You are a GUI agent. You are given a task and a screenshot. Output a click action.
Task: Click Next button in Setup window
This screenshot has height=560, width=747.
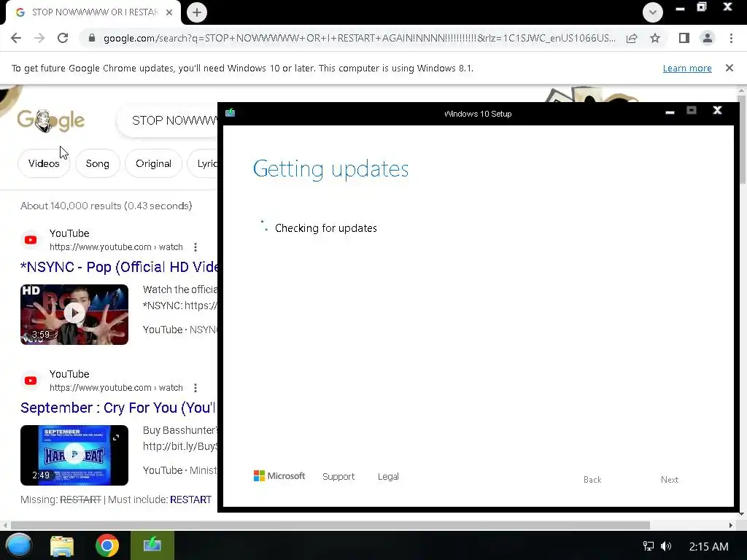670,480
